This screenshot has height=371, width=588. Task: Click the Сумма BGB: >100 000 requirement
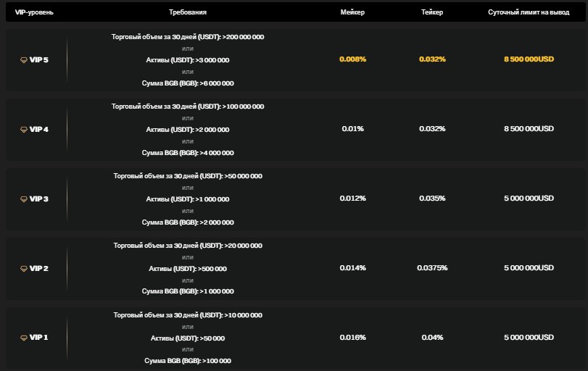188,361
